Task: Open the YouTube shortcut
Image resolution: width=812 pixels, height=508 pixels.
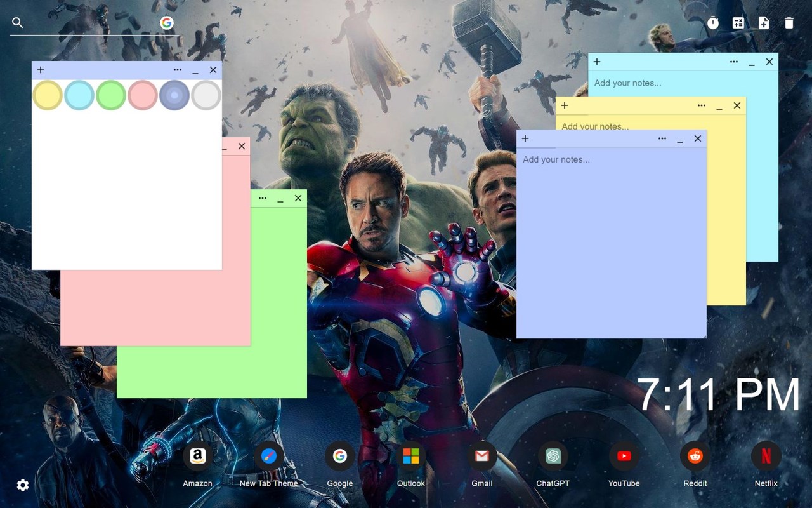Action: click(x=624, y=456)
